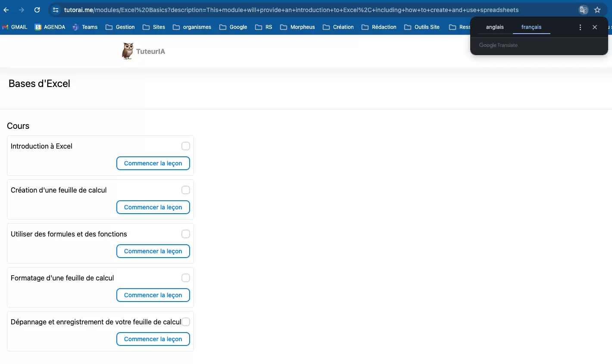This screenshot has width=612, height=364.
Task: Open the Morpheus bookmarks folder
Action: (298, 27)
